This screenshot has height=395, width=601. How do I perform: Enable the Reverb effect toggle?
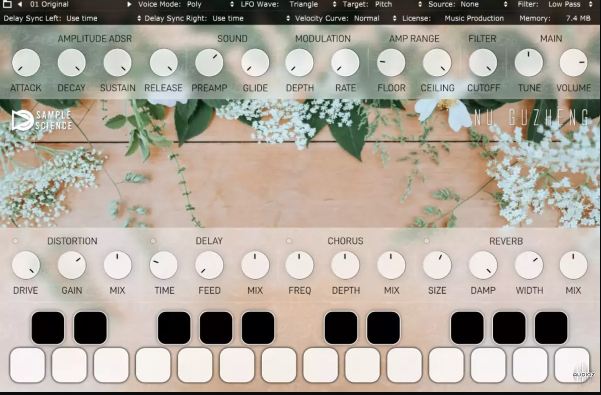(x=426, y=241)
